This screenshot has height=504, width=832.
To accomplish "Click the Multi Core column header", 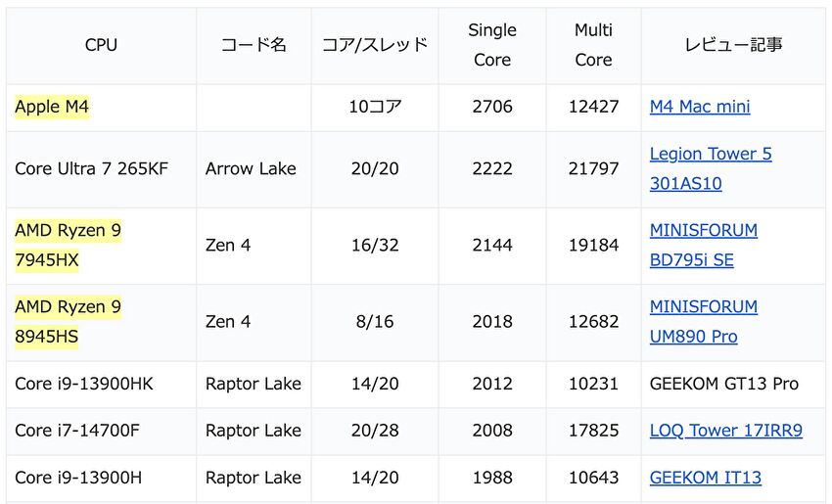I will (x=593, y=45).
